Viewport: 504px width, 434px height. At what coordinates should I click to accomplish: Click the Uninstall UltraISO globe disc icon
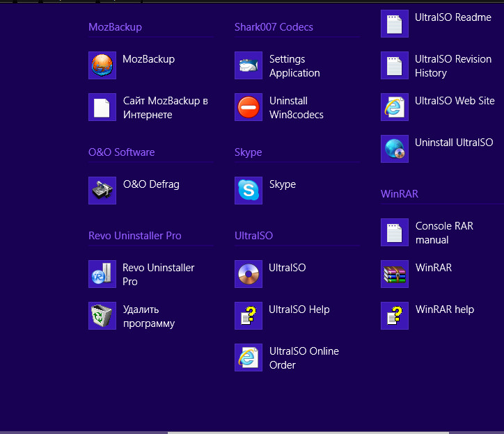pyautogui.click(x=395, y=149)
